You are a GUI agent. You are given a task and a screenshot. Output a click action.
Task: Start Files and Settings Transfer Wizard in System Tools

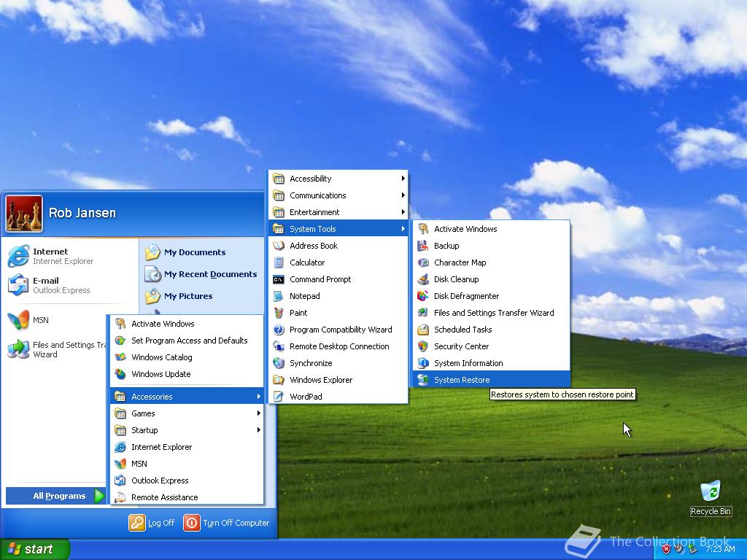click(491, 312)
